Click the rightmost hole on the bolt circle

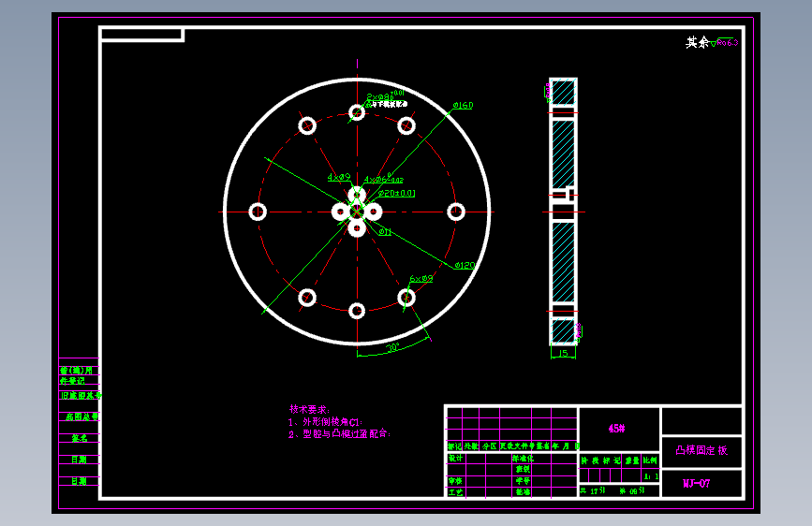point(456,212)
